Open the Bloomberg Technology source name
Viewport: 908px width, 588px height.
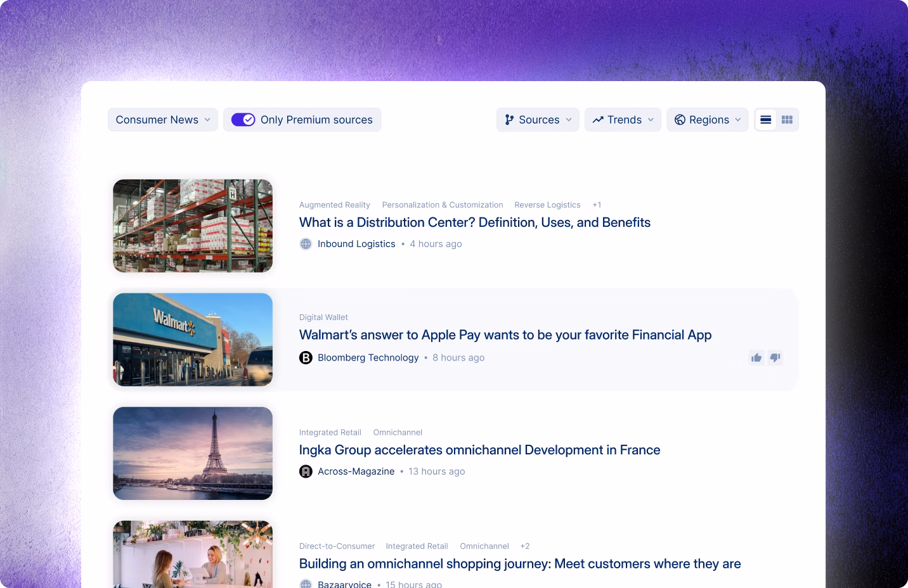click(368, 358)
